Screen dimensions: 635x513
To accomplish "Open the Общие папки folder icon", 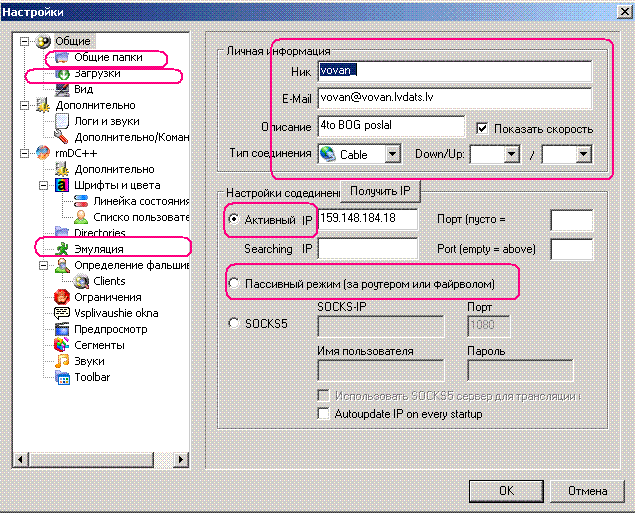I will [62, 57].
